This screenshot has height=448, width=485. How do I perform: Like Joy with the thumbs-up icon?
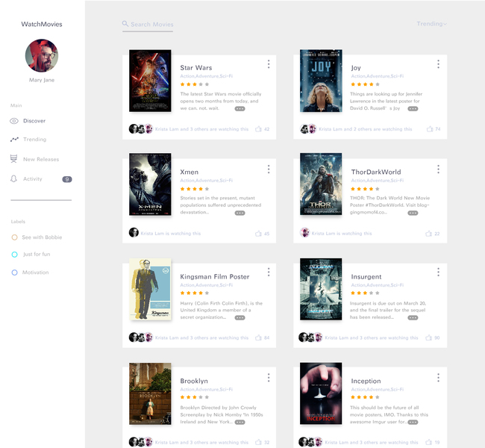point(430,128)
